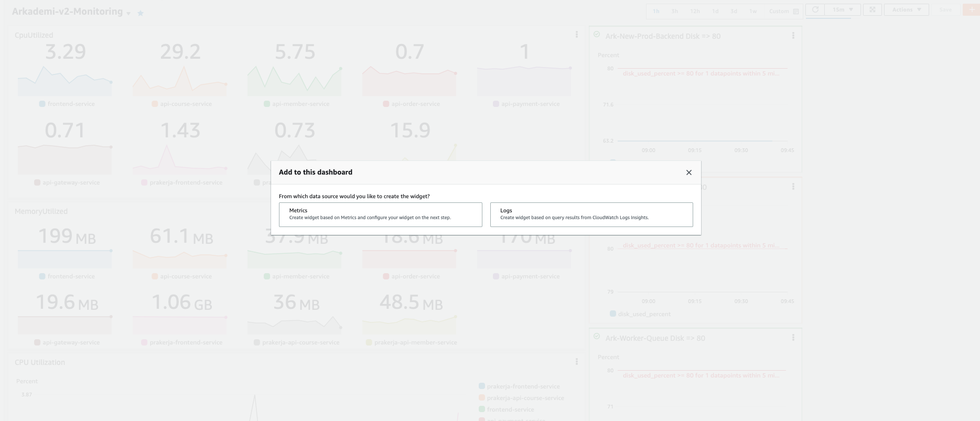This screenshot has width=980, height=421.
Task: Open the Custom time range picker
Action: click(784, 11)
